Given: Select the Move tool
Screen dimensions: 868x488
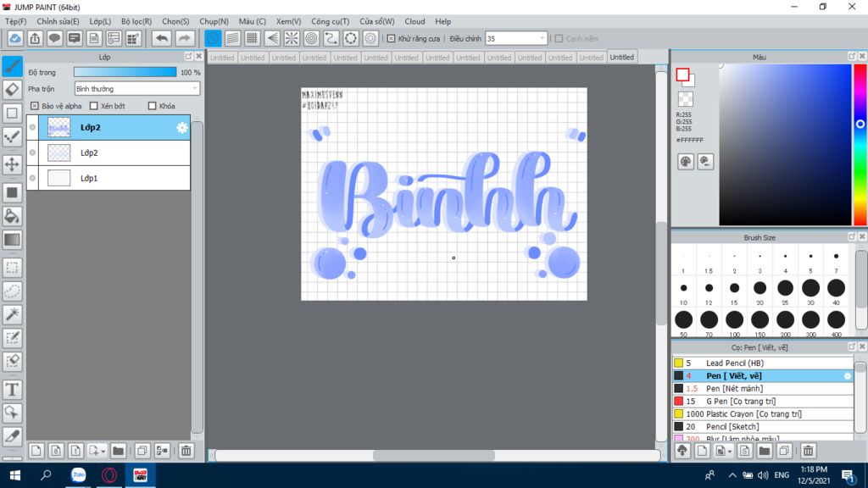Looking at the screenshot, I should coord(12,164).
